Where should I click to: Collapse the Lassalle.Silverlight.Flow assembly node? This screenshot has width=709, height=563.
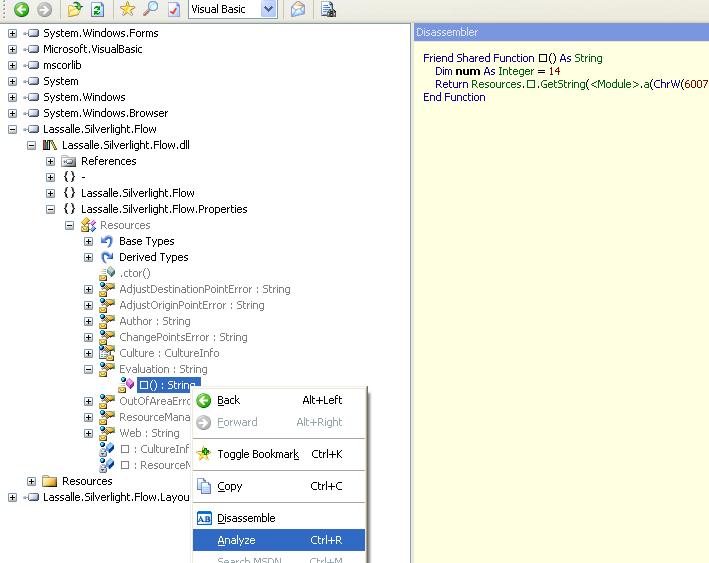[x=13, y=129]
